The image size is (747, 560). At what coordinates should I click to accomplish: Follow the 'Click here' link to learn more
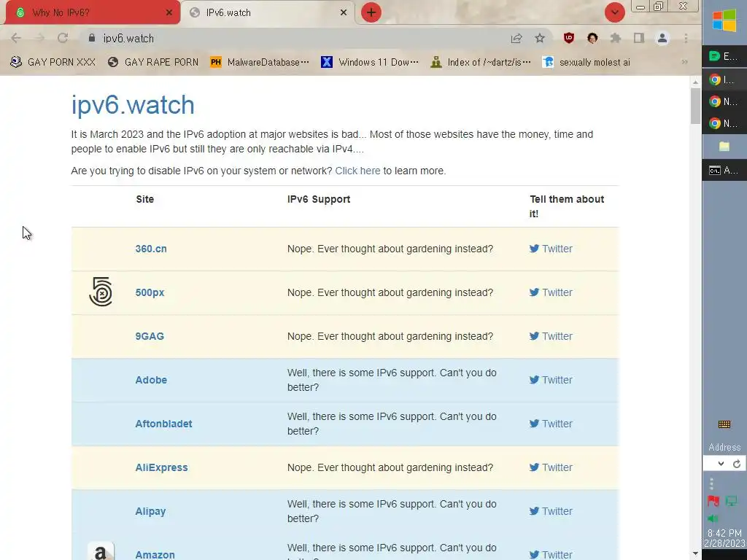357,171
